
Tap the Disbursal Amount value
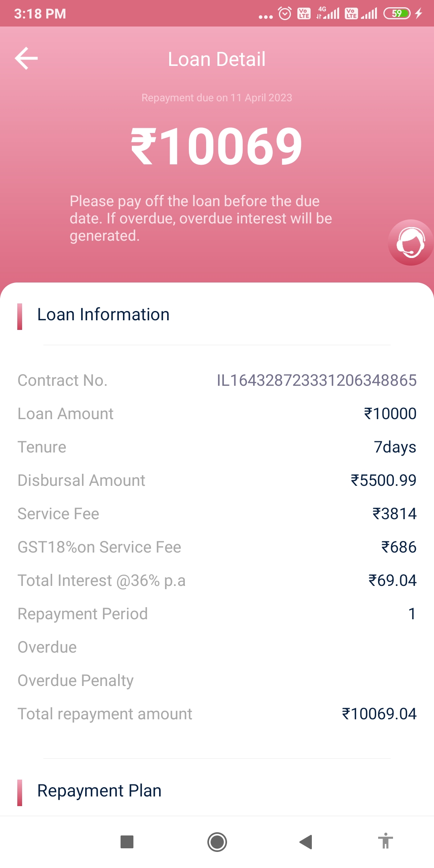click(383, 481)
